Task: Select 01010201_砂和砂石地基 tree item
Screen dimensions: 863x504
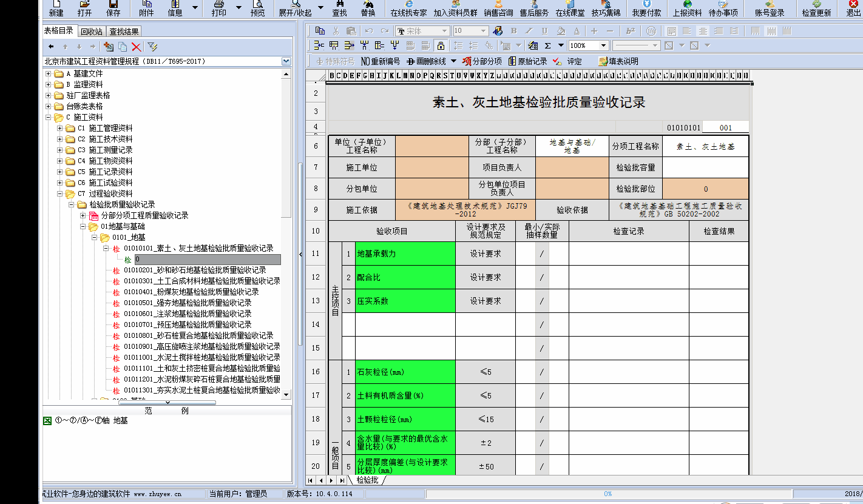Action: pyautogui.click(x=195, y=270)
